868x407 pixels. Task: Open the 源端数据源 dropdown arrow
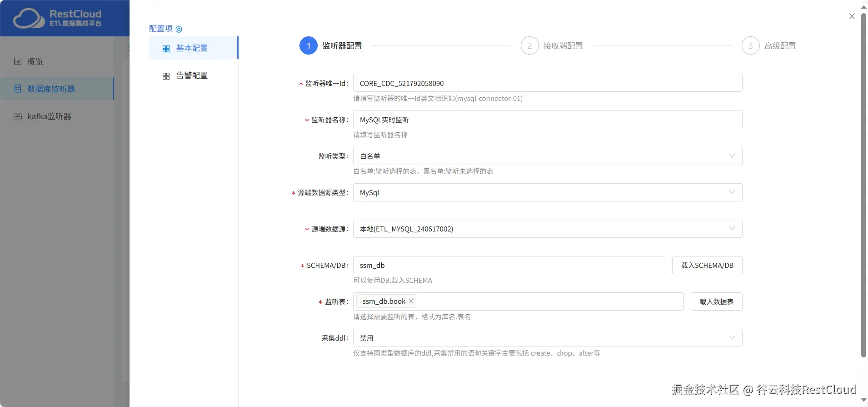pyautogui.click(x=732, y=229)
